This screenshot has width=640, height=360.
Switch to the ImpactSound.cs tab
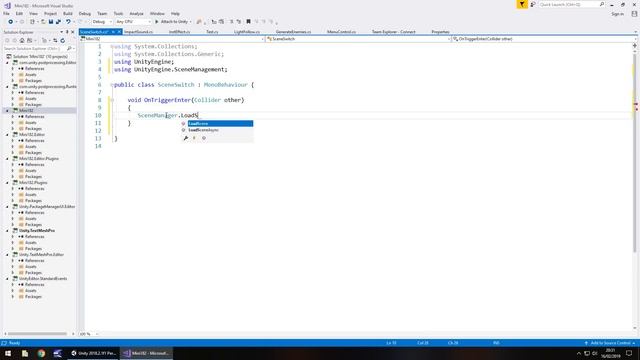138,32
